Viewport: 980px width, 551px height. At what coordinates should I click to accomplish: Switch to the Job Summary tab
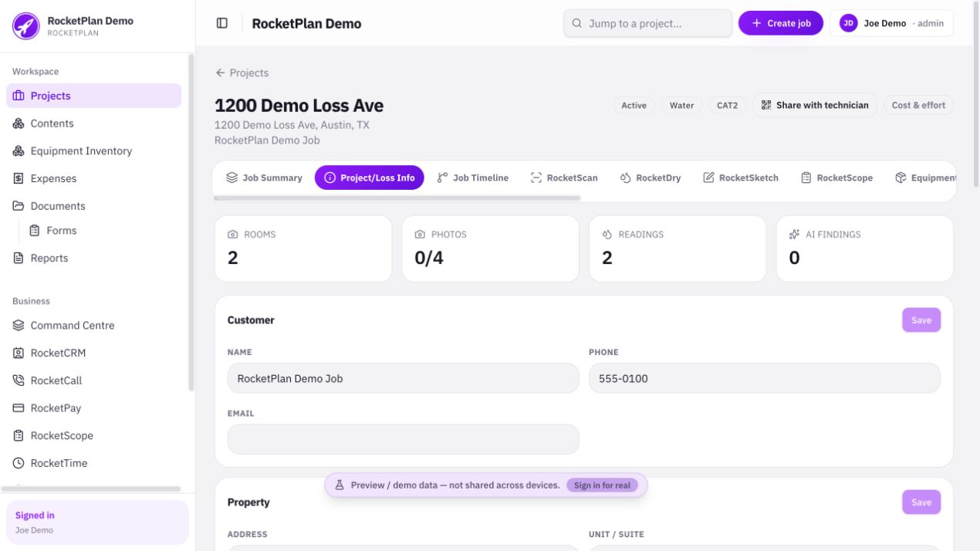click(264, 177)
